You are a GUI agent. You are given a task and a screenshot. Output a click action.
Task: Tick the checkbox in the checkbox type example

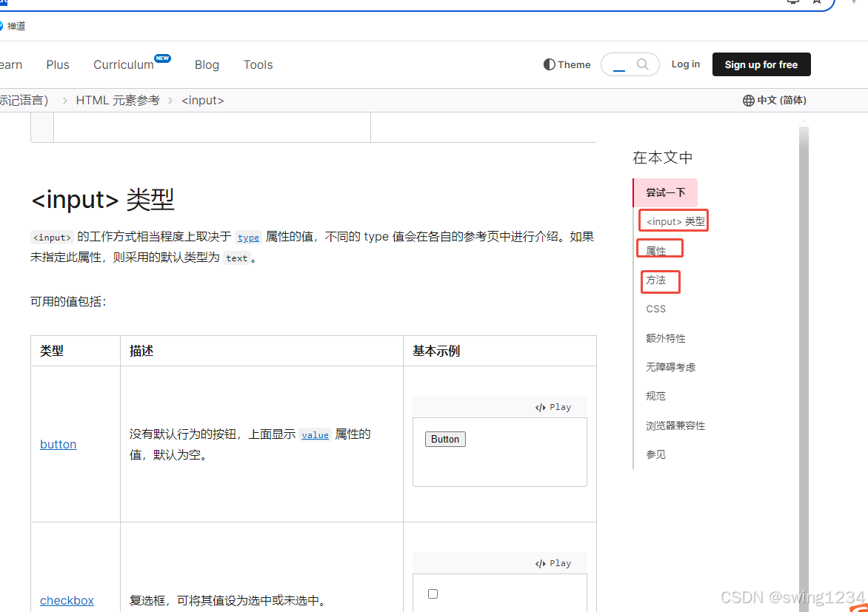tap(433, 593)
